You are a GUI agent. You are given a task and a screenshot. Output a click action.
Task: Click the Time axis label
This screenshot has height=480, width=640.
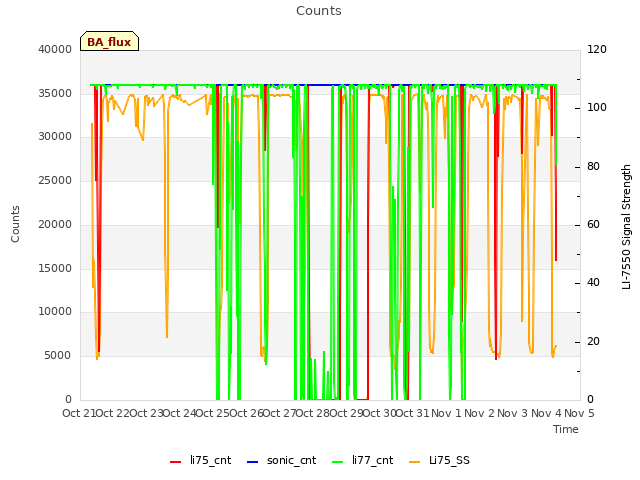(x=566, y=429)
